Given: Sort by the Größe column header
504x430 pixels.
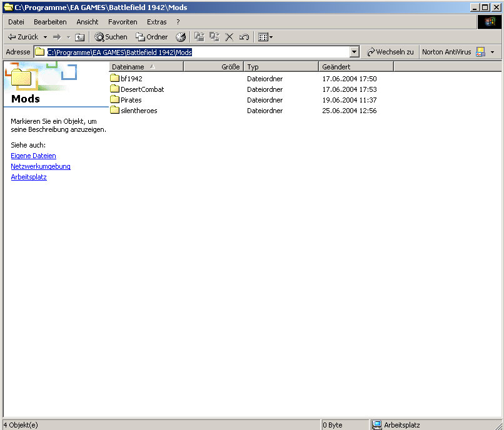Looking at the screenshot, I should pyautogui.click(x=213, y=67).
